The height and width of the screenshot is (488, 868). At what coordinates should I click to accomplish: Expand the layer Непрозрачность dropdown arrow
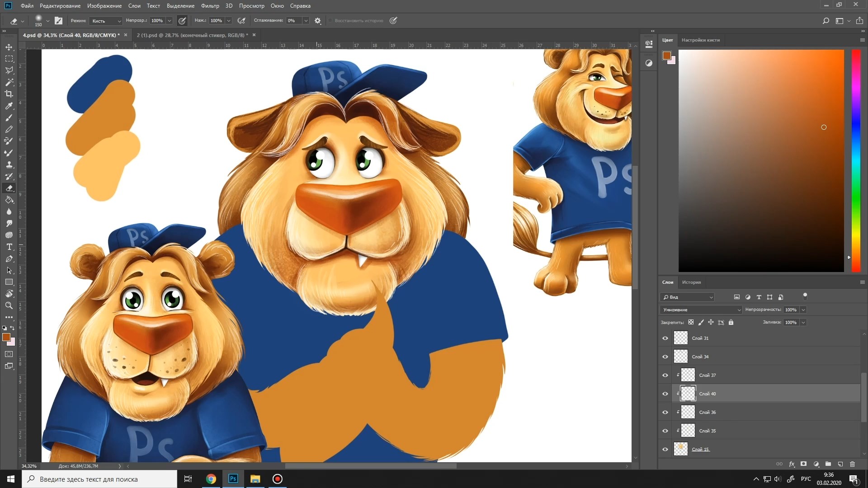point(803,310)
